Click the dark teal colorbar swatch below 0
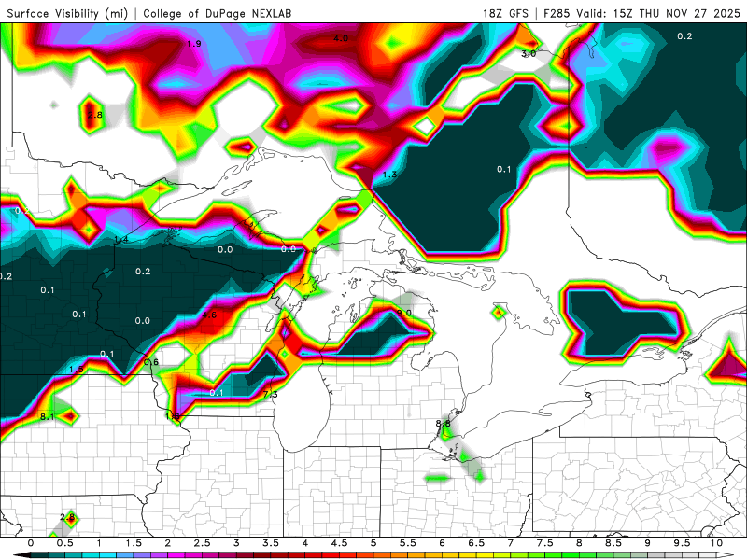747x560 pixels. [39, 555]
